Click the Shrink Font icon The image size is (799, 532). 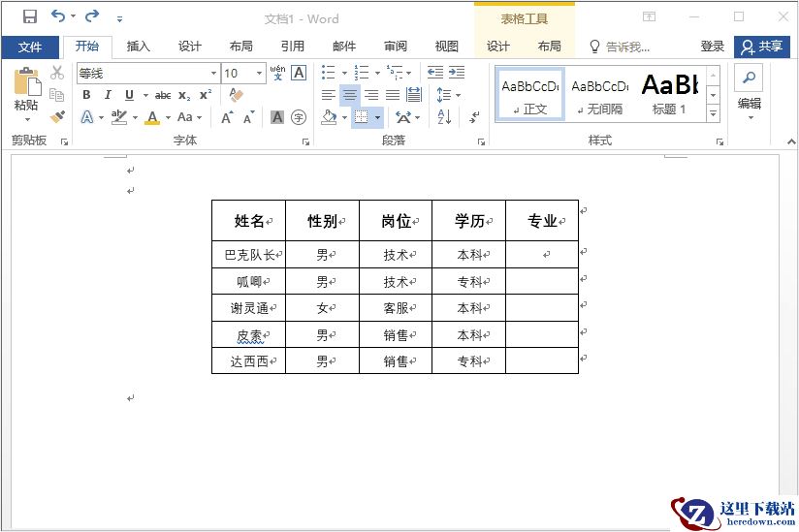click(248, 117)
